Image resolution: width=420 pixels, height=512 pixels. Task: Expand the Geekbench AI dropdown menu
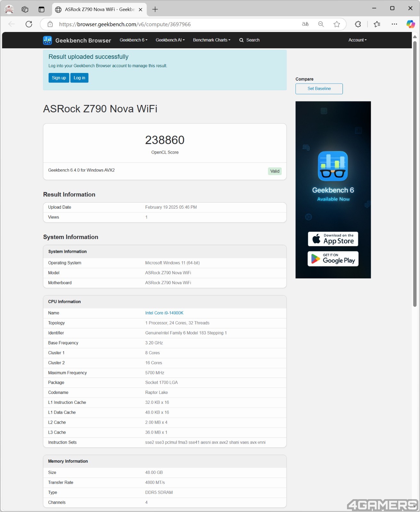point(170,40)
